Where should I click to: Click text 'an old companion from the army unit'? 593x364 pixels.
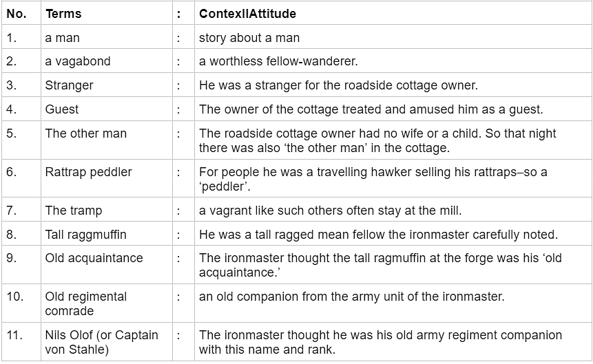click(x=309, y=296)
